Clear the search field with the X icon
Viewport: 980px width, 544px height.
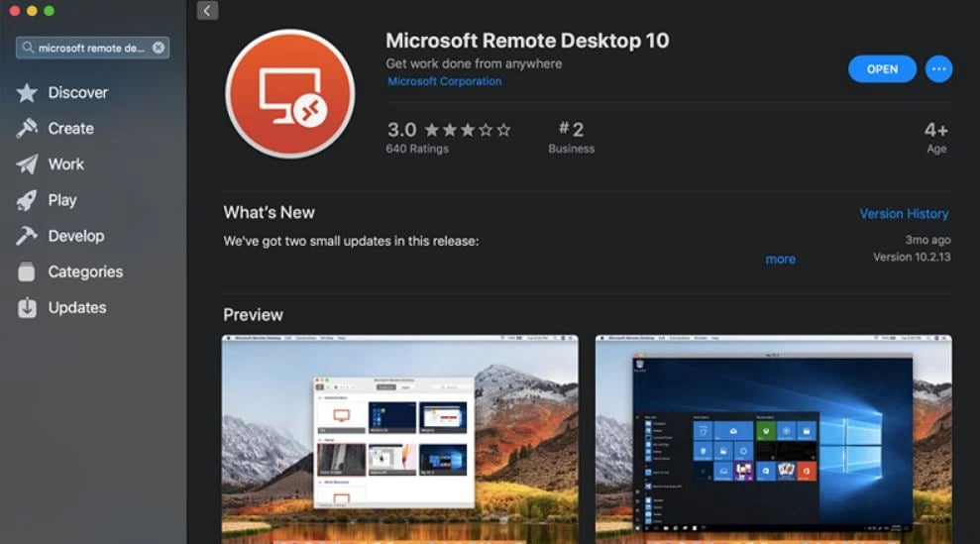pyautogui.click(x=159, y=48)
